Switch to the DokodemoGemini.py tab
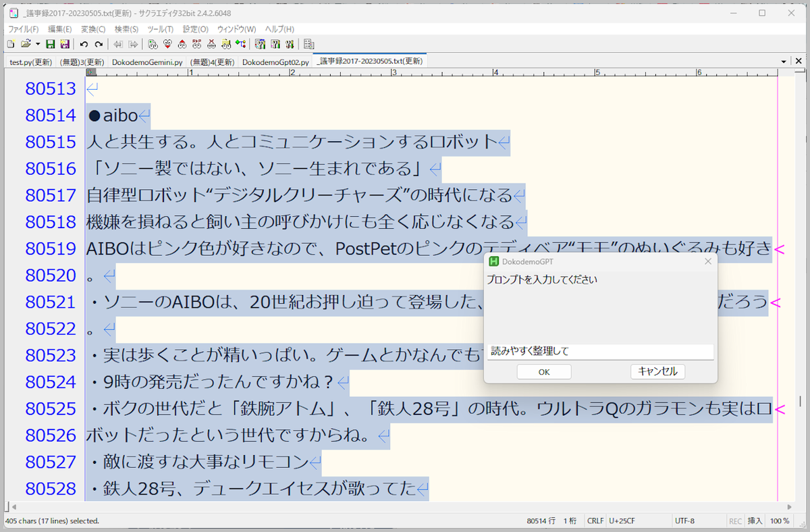This screenshot has width=810, height=532. (147, 61)
